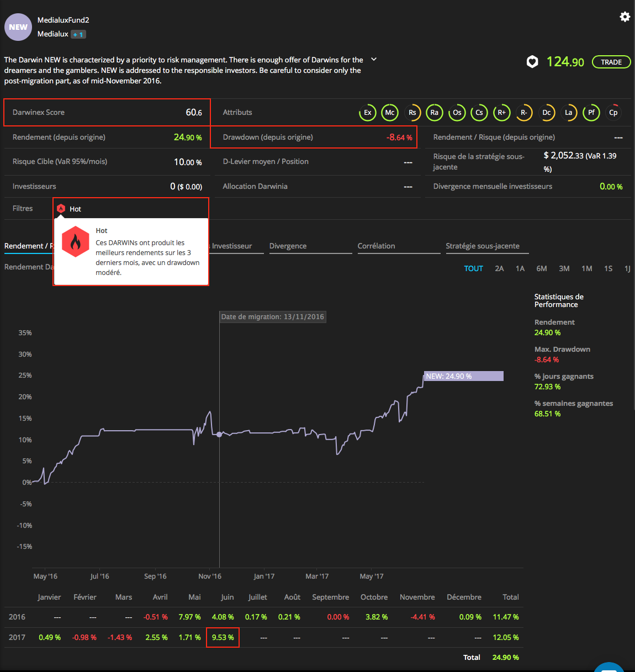Click the grand Total 24.90 % cell
The width and height of the screenshot is (635, 672).
coord(506,657)
